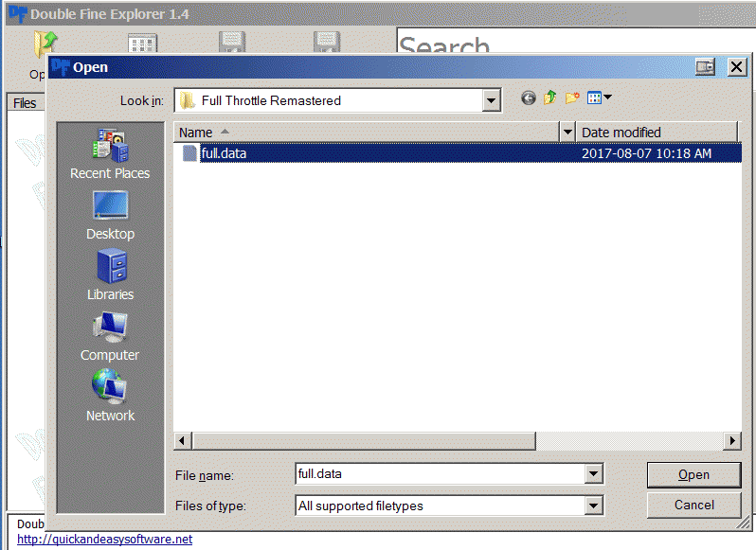This screenshot has height=550, width=756.
Task: Open the View menu icon
Action: (x=600, y=98)
